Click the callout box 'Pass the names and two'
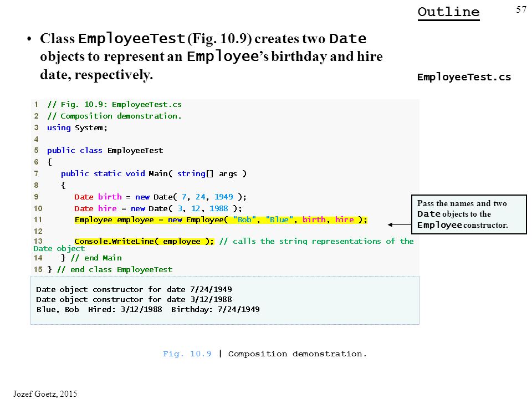Screen dimensions: 532x399 pyautogui.click(x=469, y=214)
